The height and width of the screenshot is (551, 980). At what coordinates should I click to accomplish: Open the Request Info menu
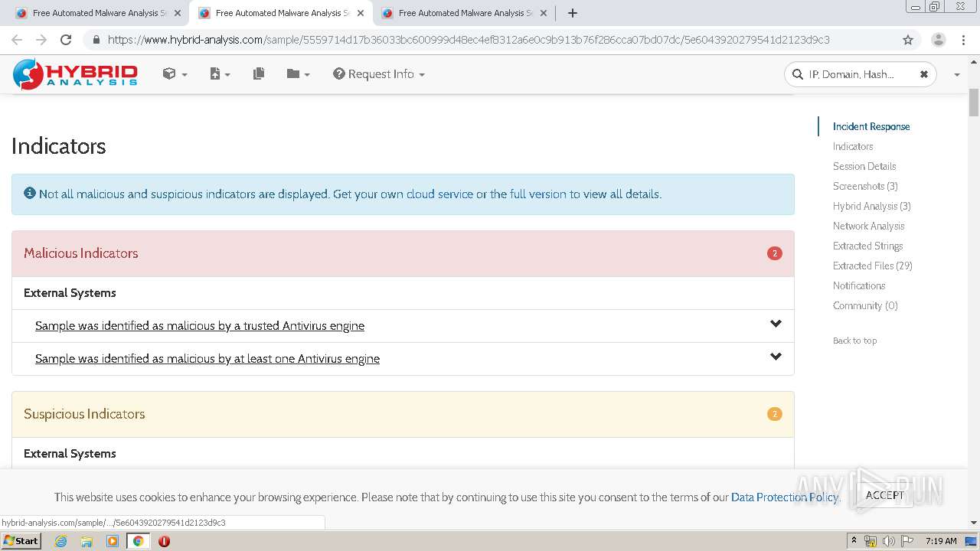[x=379, y=74]
